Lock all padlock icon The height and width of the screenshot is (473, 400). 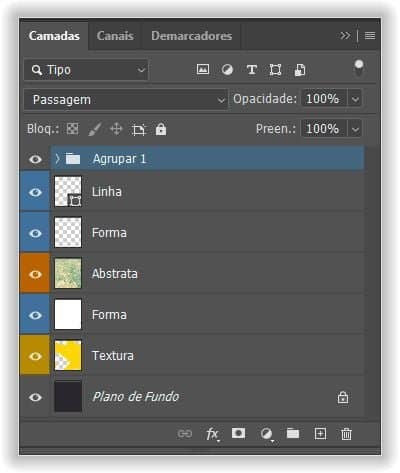point(161,129)
